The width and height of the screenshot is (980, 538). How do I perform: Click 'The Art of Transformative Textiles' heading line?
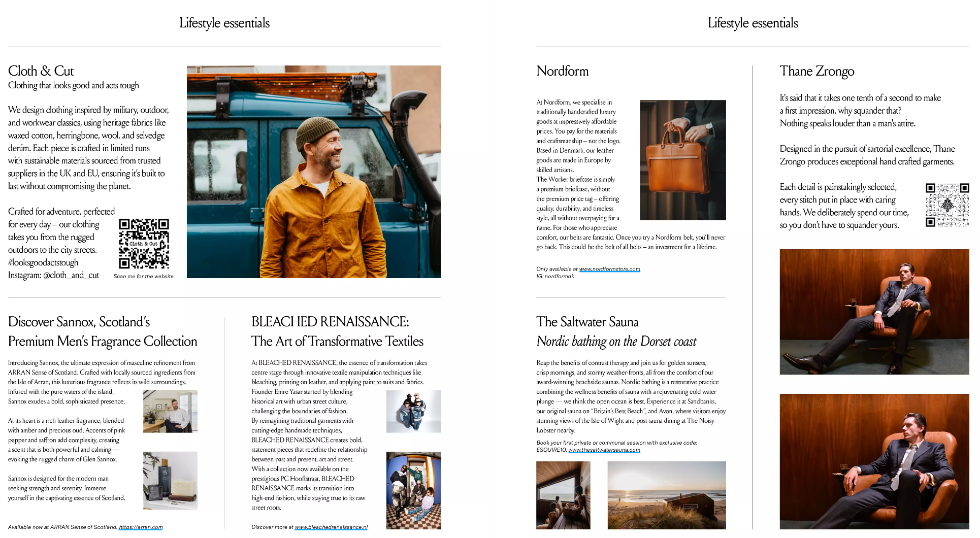point(337,341)
